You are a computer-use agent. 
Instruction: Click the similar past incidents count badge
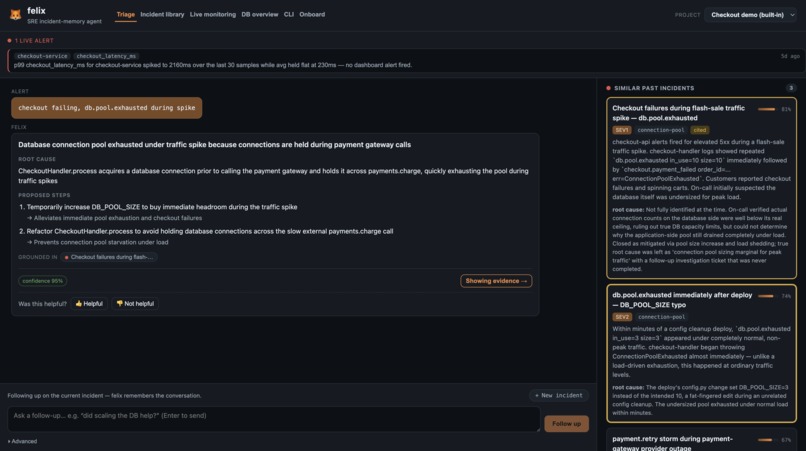[791, 88]
